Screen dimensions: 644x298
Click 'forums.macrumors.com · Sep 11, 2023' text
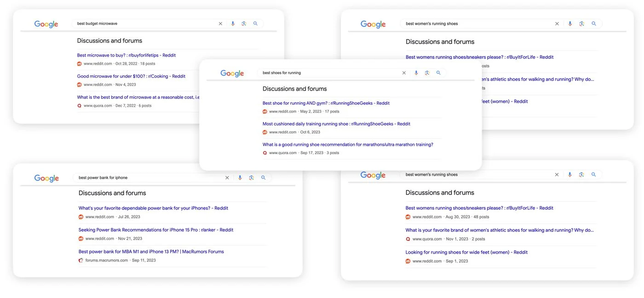(121, 260)
